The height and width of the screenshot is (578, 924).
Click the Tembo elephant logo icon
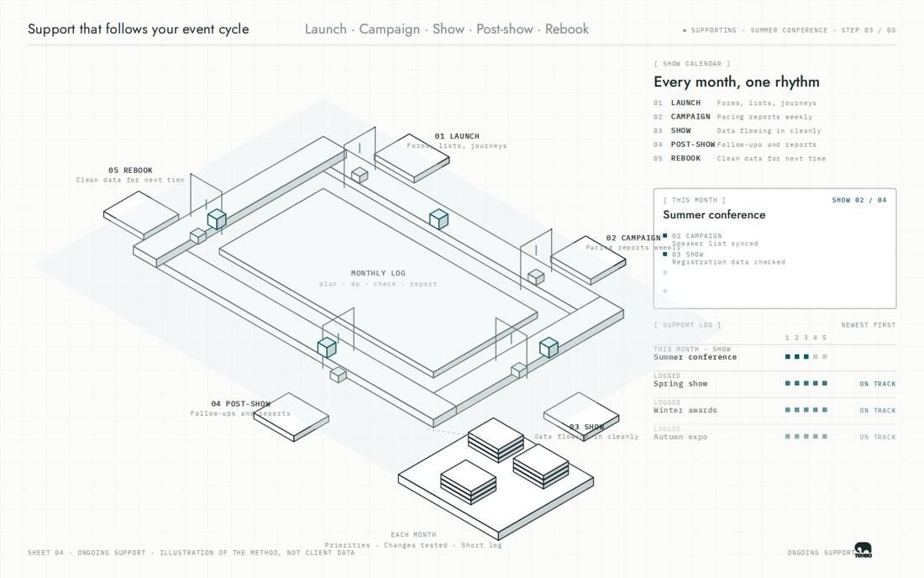tap(864, 550)
